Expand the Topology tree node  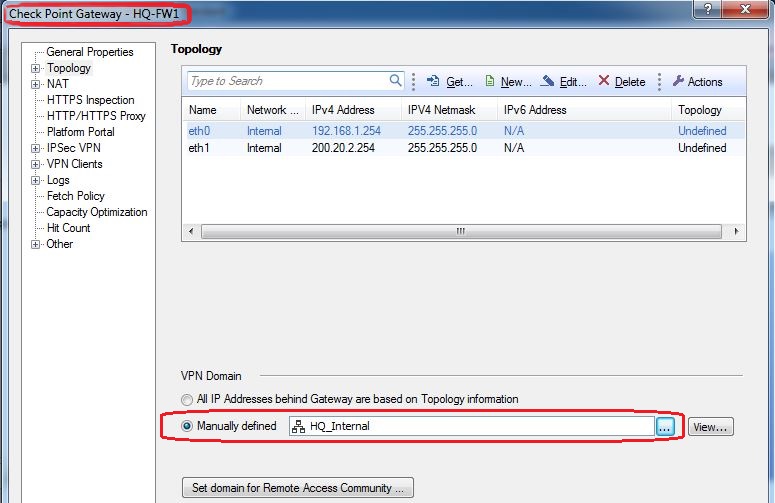point(35,68)
